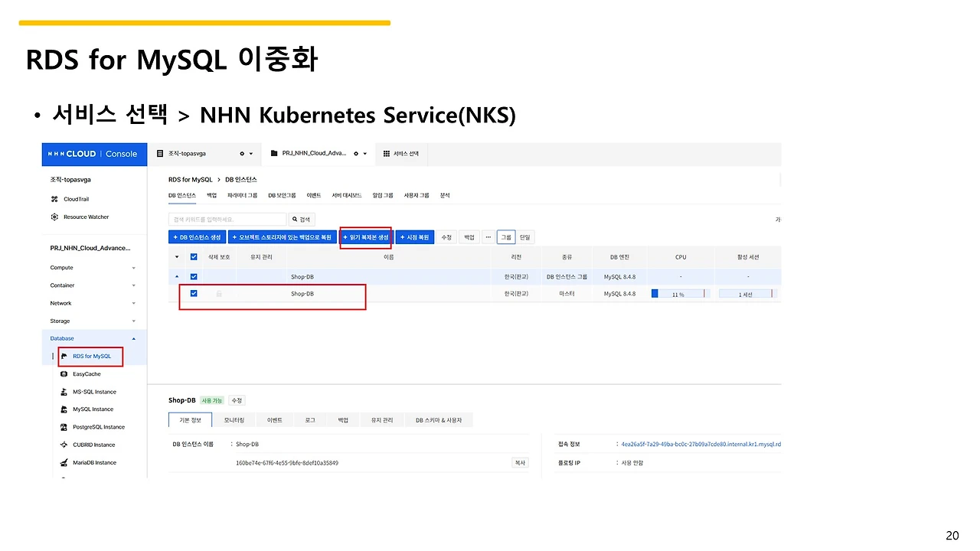The image size is (980, 551).
Task: Click the table header collapse-all arrow
Action: pyautogui.click(x=178, y=257)
